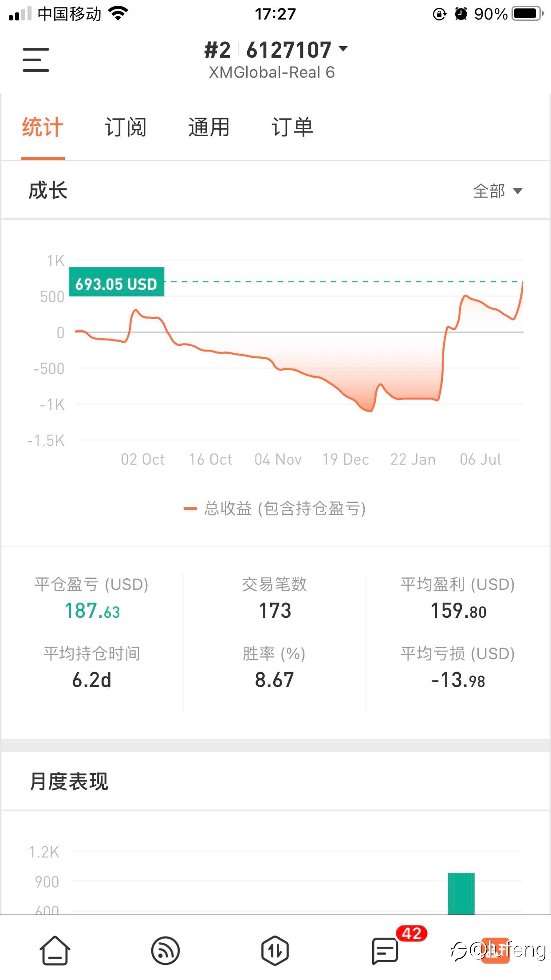This screenshot has height=980, width=551.
Task: Switch to the 通用 tab
Action: (x=209, y=127)
